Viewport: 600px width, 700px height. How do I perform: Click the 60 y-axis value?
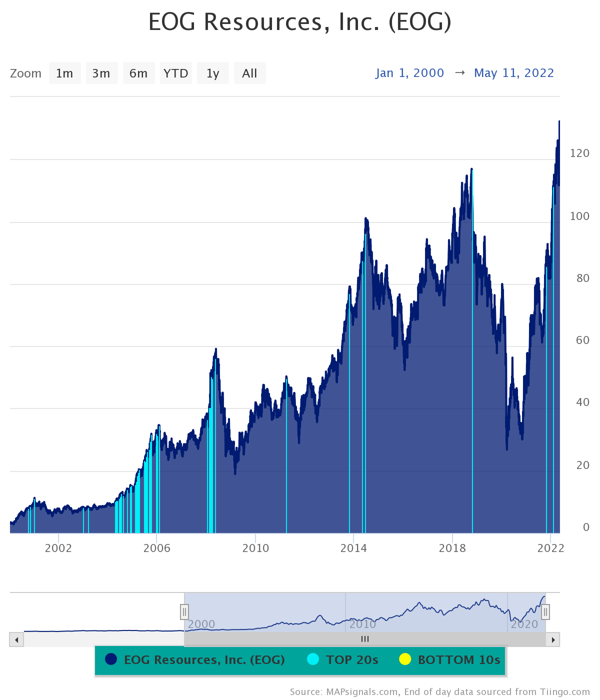click(x=583, y=340)
